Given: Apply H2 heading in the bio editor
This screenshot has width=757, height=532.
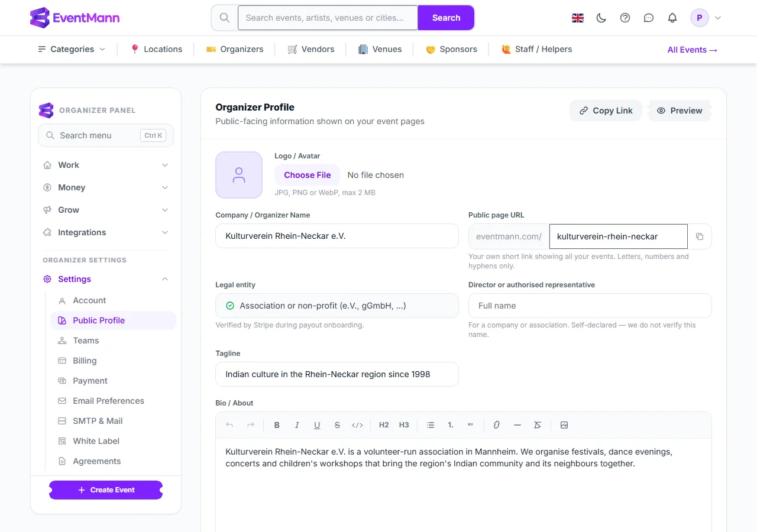Looking at the screenshot, I should tap(384, 425).
